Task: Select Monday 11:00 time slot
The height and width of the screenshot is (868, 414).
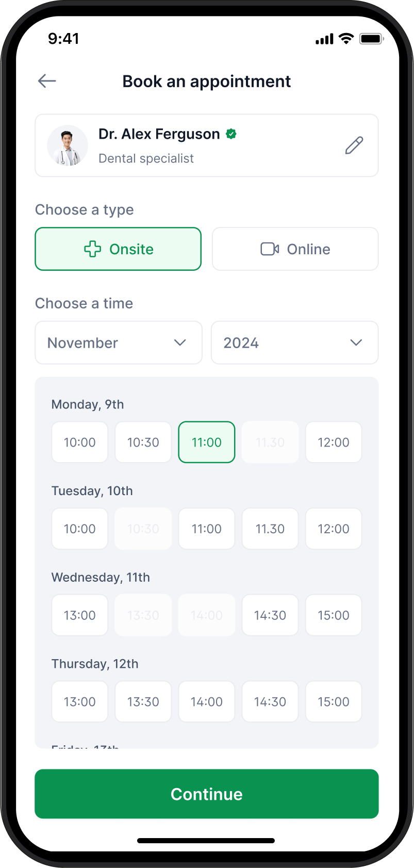Action: coord(207,442)
